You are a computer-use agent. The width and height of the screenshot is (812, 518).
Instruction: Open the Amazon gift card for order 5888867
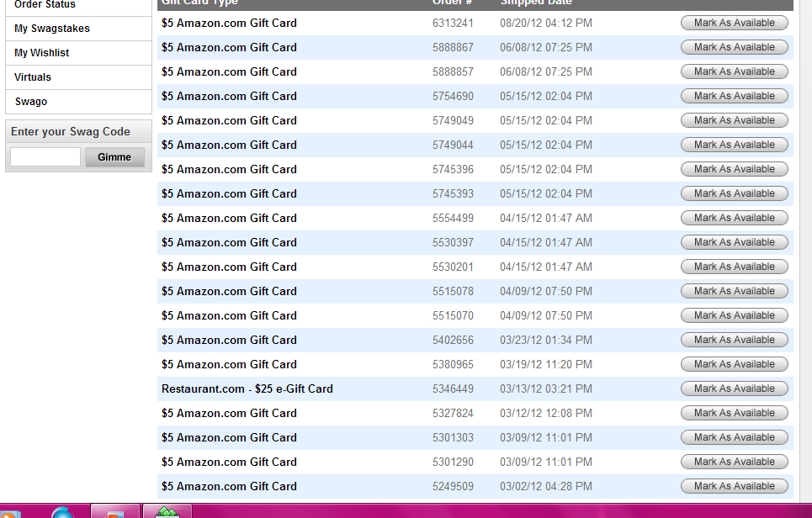tap(229, 48)
